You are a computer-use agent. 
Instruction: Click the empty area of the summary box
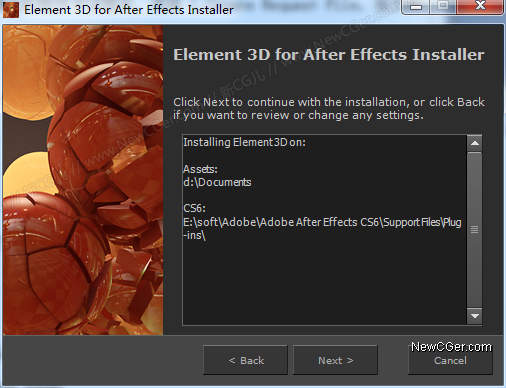[324, 283]
